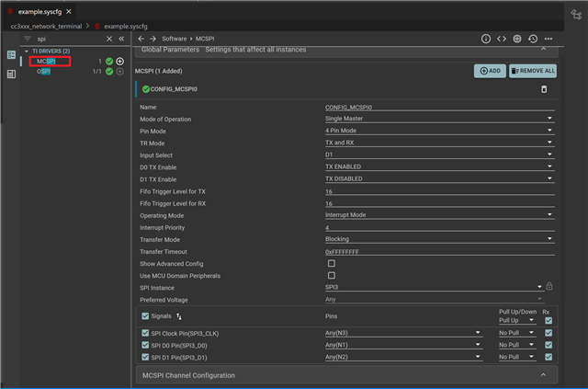Image resolution: width=588 pixels, height=389 pixels.
Task: Clear the spi filter search text
Action: tap(108, 39)
